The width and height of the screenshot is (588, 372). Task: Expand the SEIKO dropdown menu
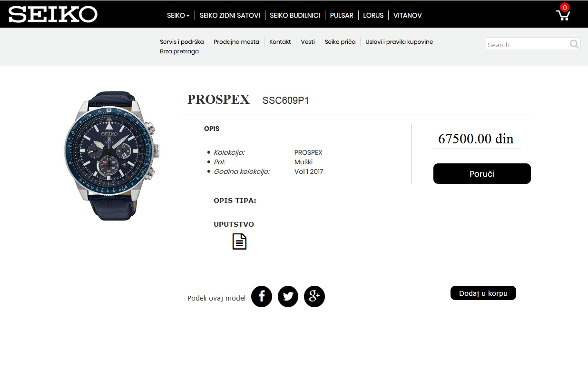pos(178,15)
